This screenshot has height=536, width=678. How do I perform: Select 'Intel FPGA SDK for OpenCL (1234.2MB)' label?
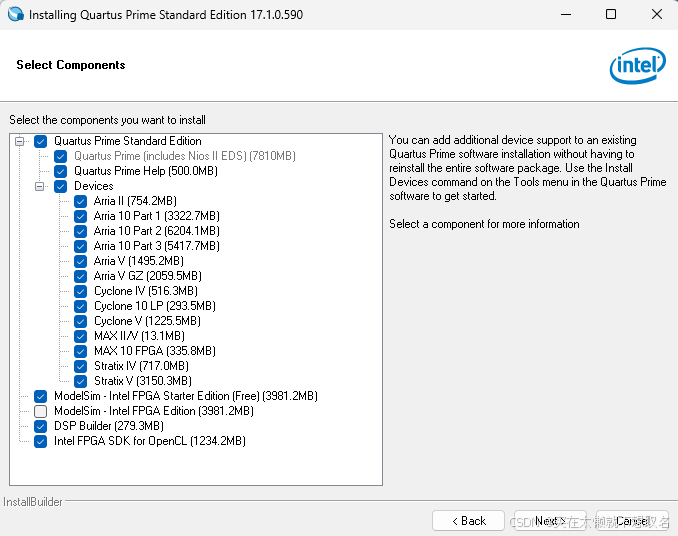coord(150,441)
